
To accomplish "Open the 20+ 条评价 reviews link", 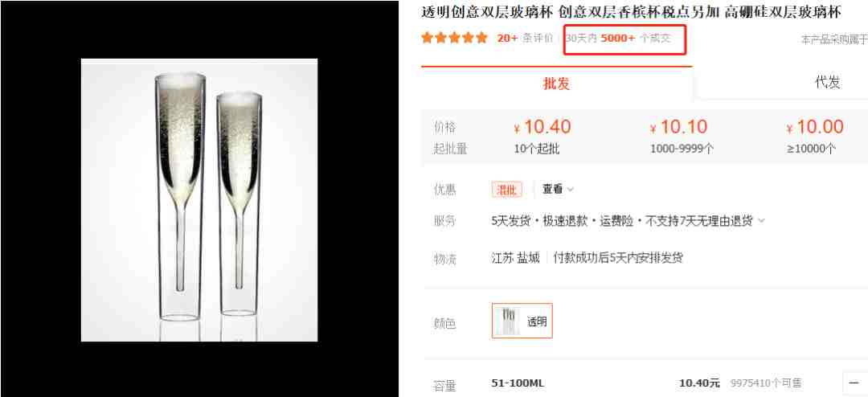I will click(x=525, y=39).
